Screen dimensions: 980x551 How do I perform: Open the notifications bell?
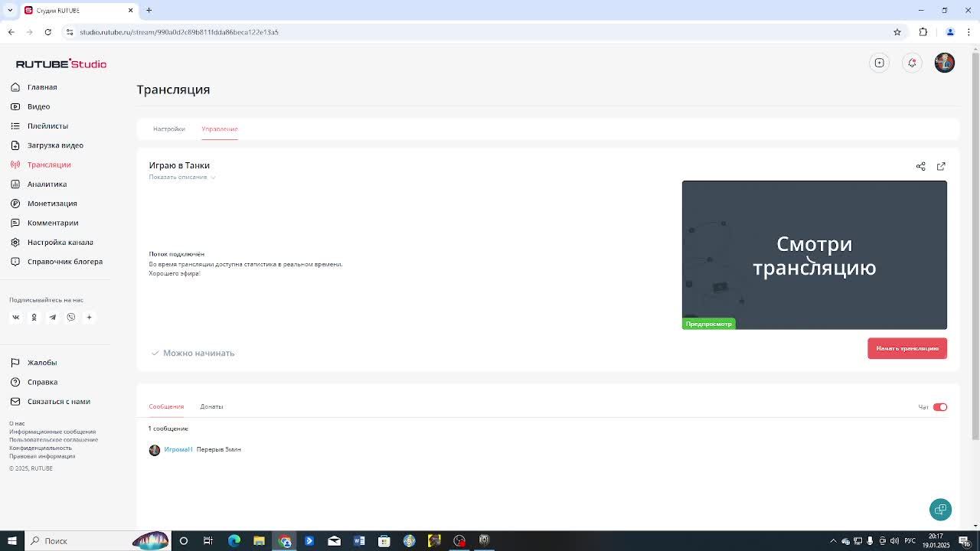tap(912, 63)
